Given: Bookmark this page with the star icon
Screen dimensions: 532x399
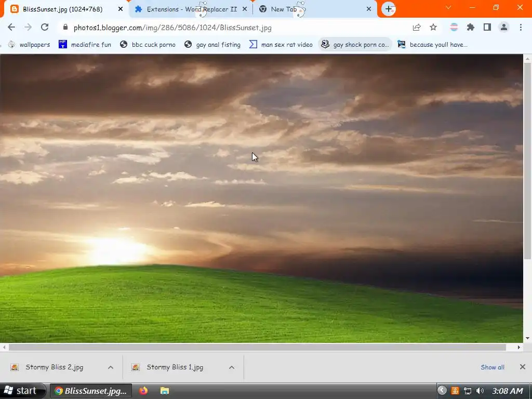Looking at the screenshot, I should 433,28.
